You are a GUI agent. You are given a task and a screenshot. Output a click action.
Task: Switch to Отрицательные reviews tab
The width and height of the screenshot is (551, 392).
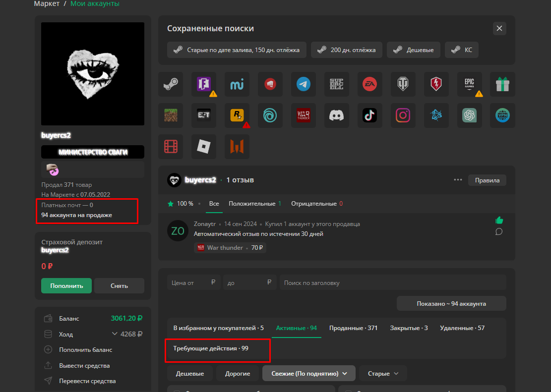pos(316,204)
